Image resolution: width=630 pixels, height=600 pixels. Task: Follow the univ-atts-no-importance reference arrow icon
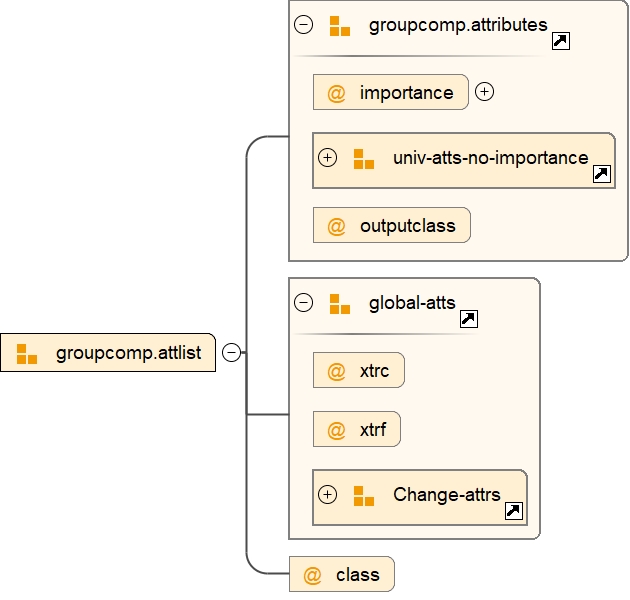tap(601, 174)
